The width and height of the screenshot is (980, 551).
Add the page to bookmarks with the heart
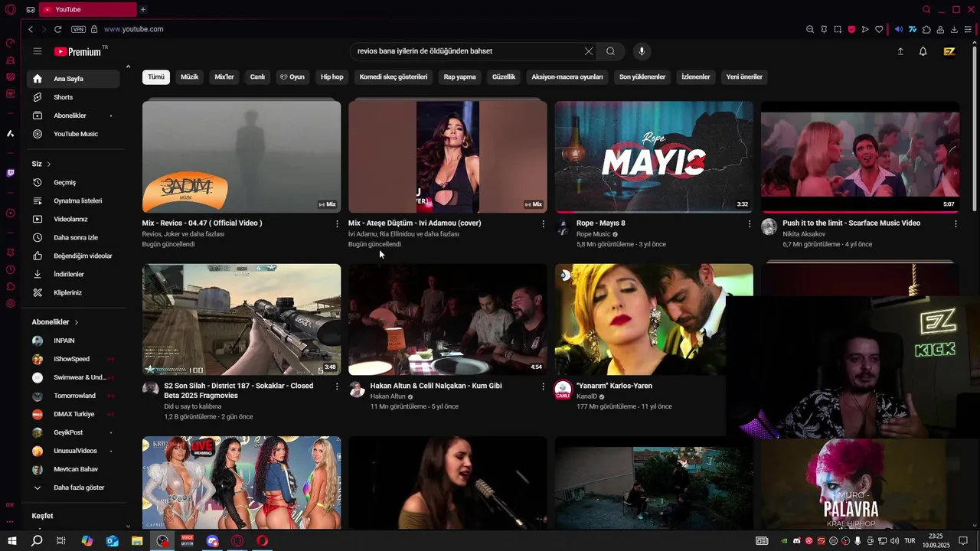tap(879, 29)
